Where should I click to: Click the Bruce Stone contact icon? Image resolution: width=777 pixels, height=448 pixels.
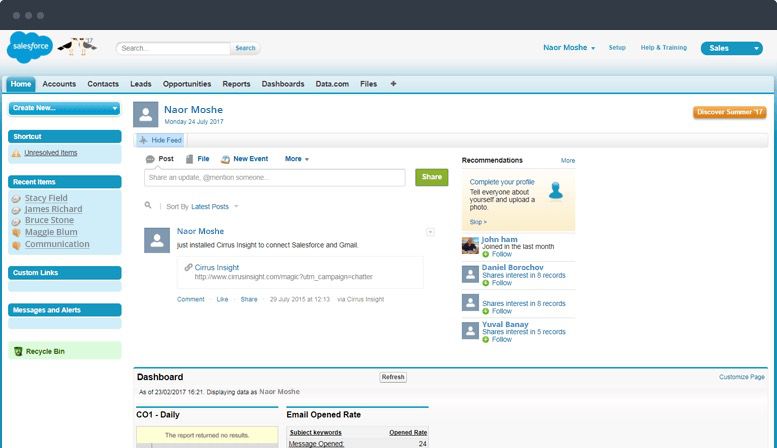(16, 221)
